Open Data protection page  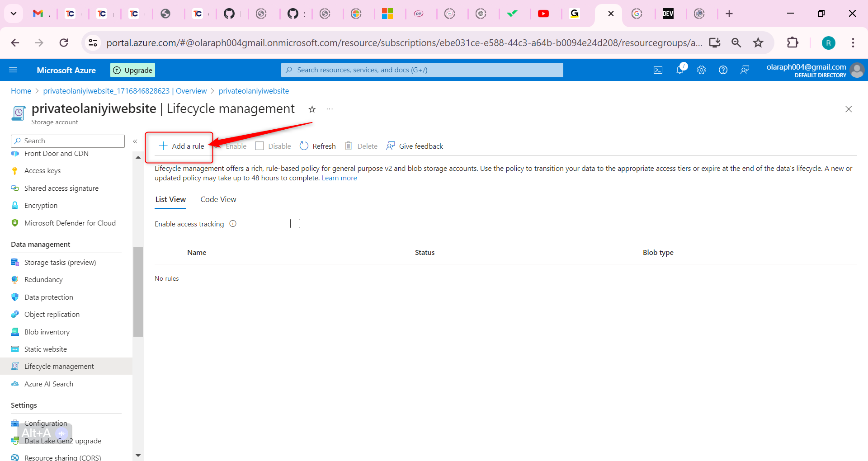pyautogui.click(x=49, y=297)
